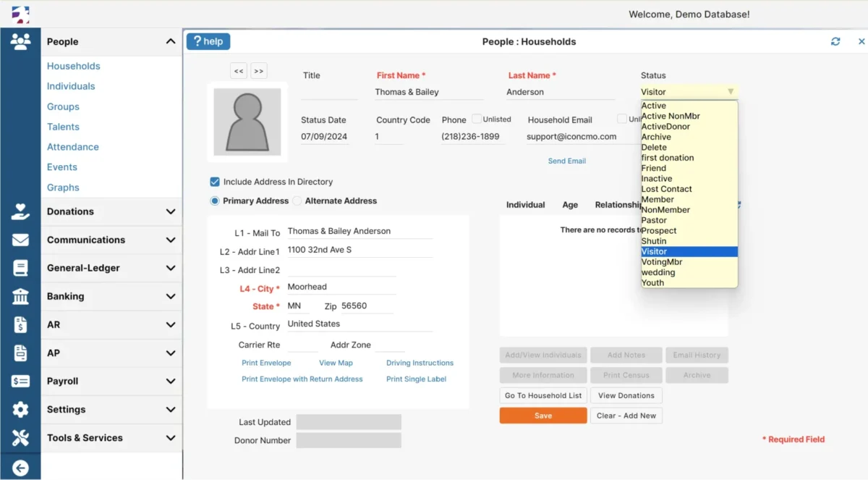The image size is (868, 480).
Task: Save the household record
Action: [x=543, y=416]
